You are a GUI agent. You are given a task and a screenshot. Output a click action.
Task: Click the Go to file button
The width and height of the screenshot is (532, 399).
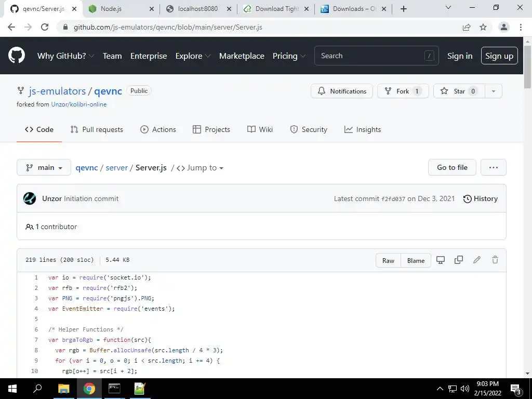pyautogui.click(x=452, y=167)
